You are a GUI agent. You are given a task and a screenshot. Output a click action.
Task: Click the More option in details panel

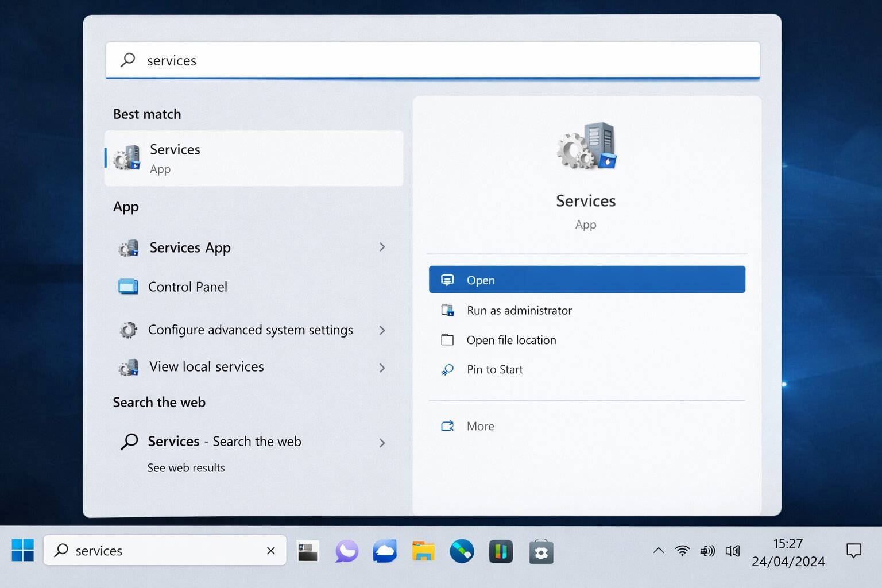(480, 426)
